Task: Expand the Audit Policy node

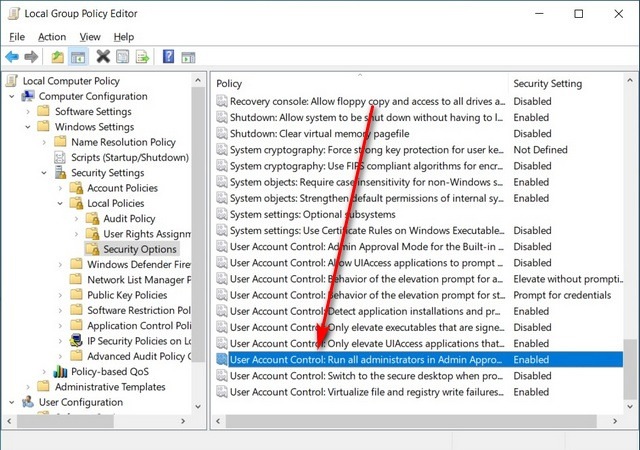Action: click(x=76, y=219)
